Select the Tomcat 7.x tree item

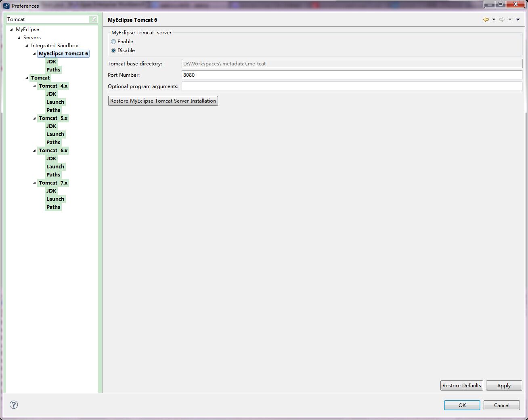(x=53, y=183)
